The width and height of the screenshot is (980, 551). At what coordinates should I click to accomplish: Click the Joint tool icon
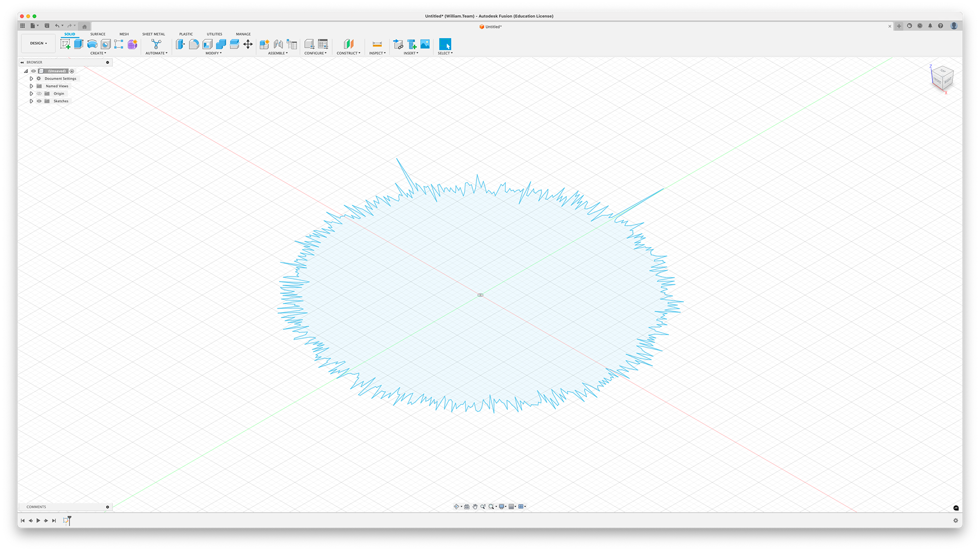click(x=278, y=44)
